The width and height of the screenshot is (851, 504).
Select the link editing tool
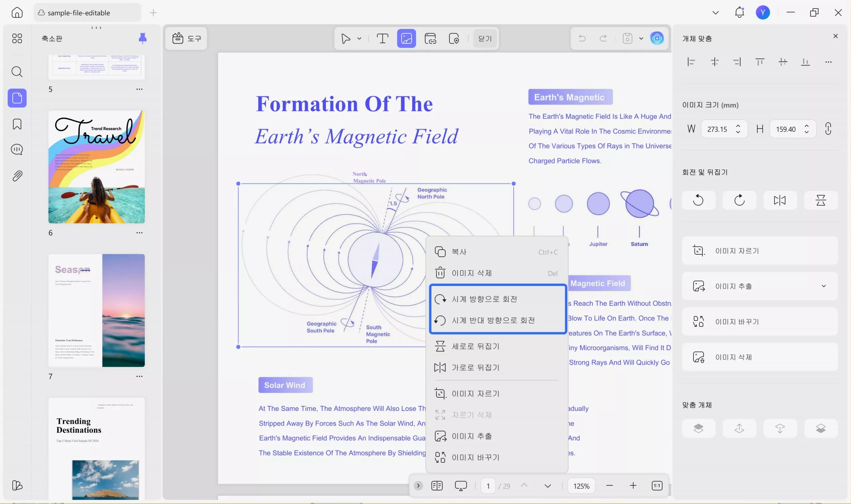(x=430, y=38)
